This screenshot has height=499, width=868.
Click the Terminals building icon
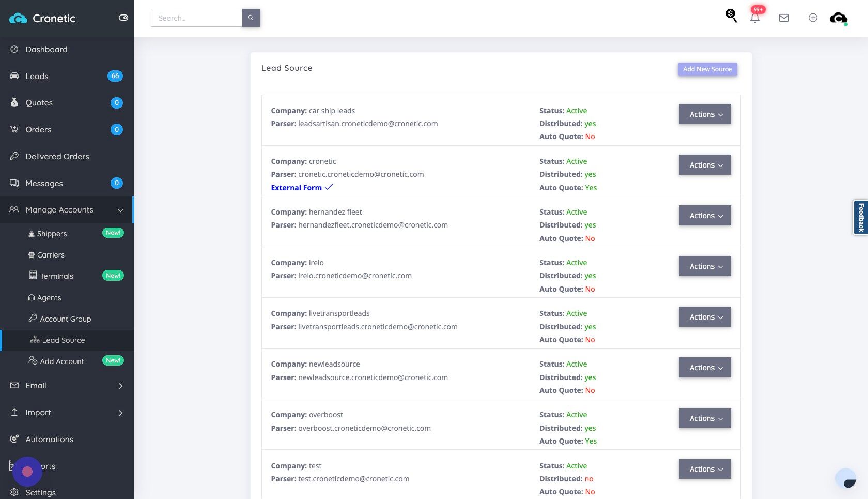point(33,275)
